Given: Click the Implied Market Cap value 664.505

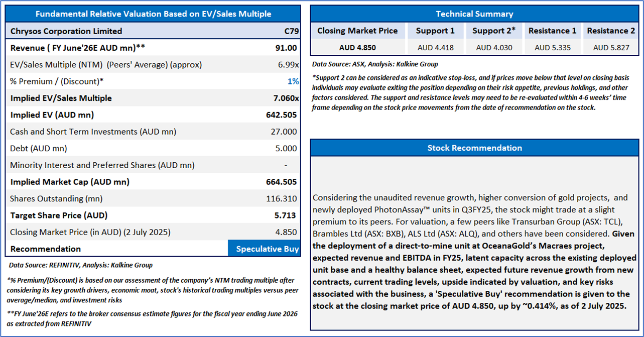Looking at the screenshot, I should click(282, 182).
